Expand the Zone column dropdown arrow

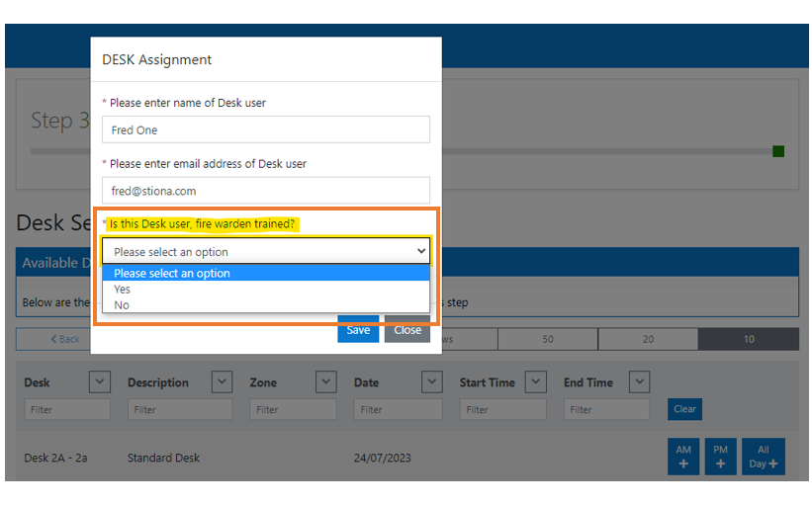[326, 381]
